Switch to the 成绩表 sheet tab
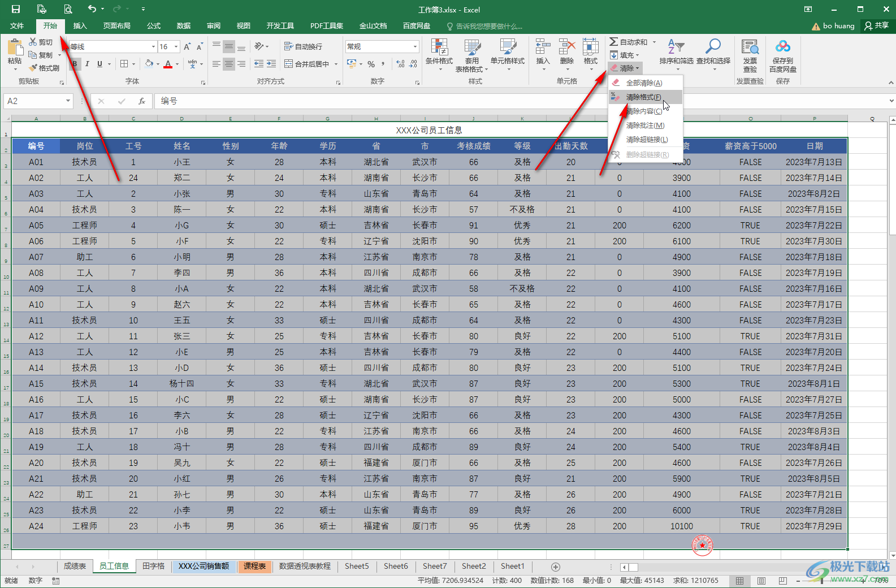Viewport: 896px width, 588px height. [x=75, y=566]
